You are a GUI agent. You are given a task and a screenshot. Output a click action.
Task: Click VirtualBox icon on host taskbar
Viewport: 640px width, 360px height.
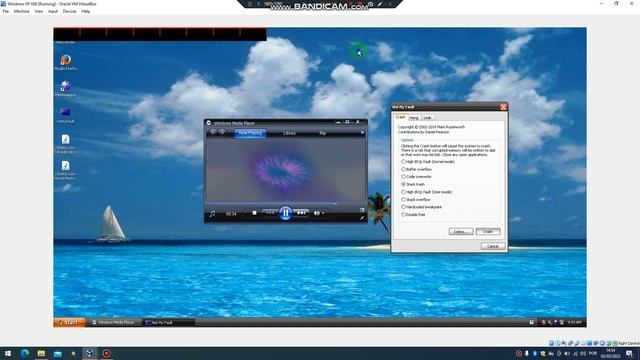point(90,353)
